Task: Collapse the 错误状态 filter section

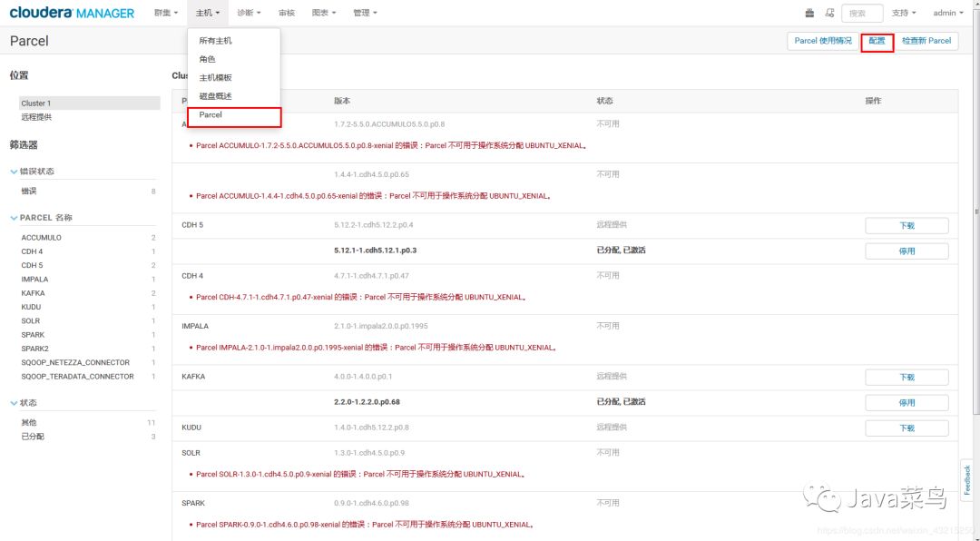Action: [33, 172]
